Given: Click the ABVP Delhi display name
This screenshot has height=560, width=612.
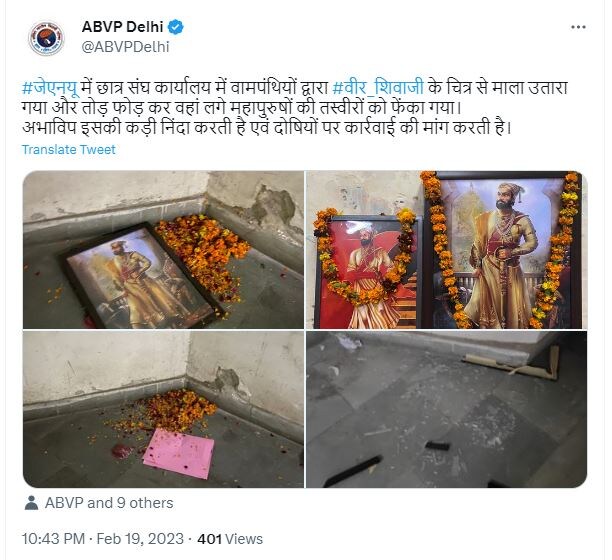Looking at the screenshot, I should point(122,27).
